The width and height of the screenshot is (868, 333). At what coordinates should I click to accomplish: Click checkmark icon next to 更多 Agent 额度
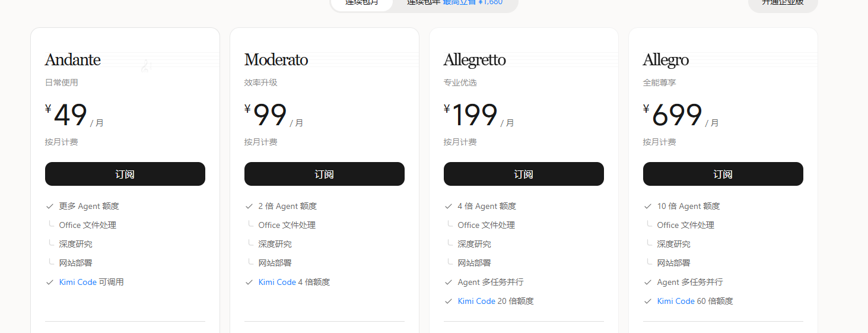(x=50, y=206)
